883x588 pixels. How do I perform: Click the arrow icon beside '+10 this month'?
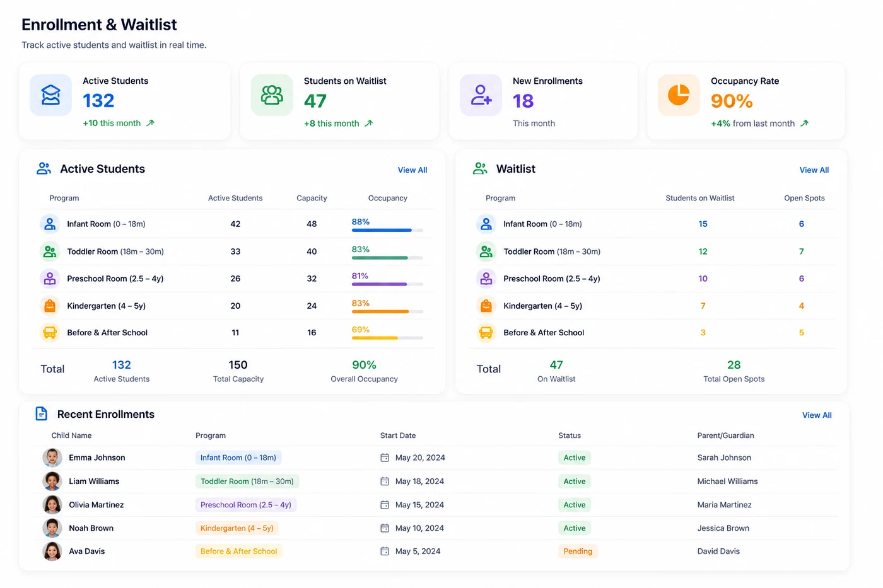coord(150,123)
